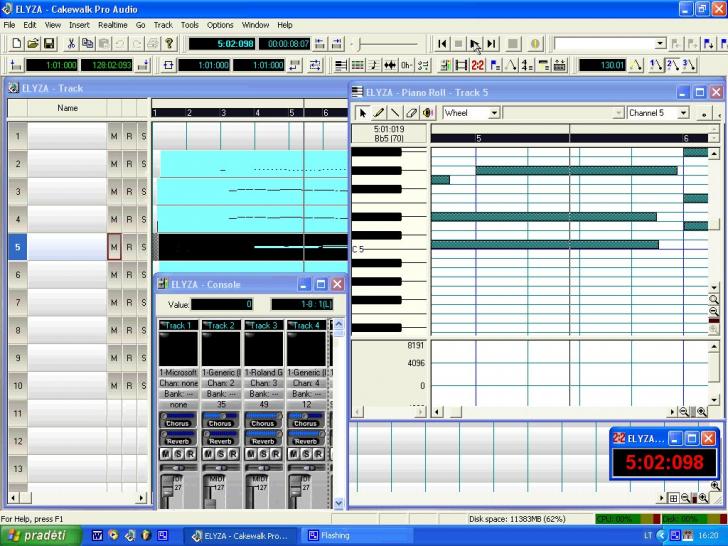Open Track 1 port 1-Microsoft selector

[178, 372]
